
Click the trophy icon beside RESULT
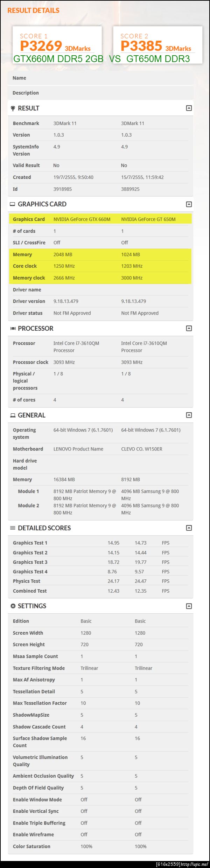point(13,109)
